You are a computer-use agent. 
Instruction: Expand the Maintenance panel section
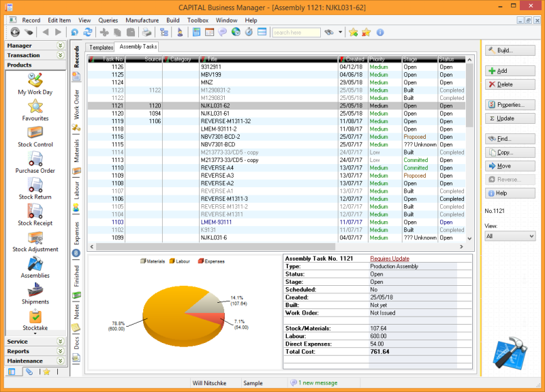pyautogui.click(x=60, y=361)
